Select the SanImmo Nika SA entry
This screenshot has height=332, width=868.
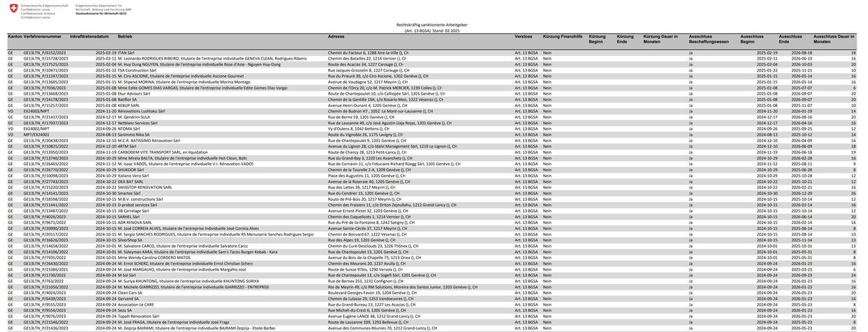click(x=133, y=135)
